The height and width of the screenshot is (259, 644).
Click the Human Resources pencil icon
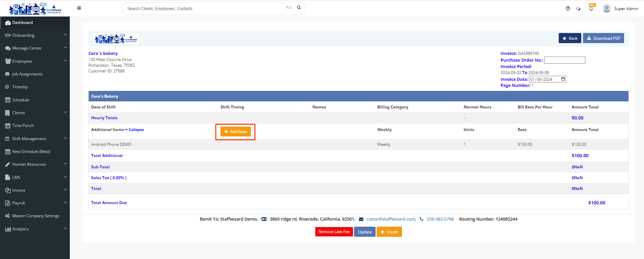(x=7, y=164)
